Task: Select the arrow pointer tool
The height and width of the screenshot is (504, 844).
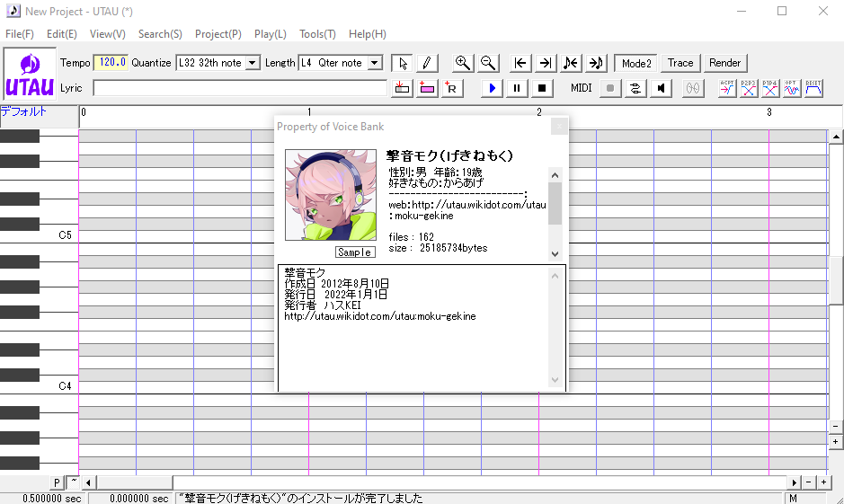Action: coord(403,63)
